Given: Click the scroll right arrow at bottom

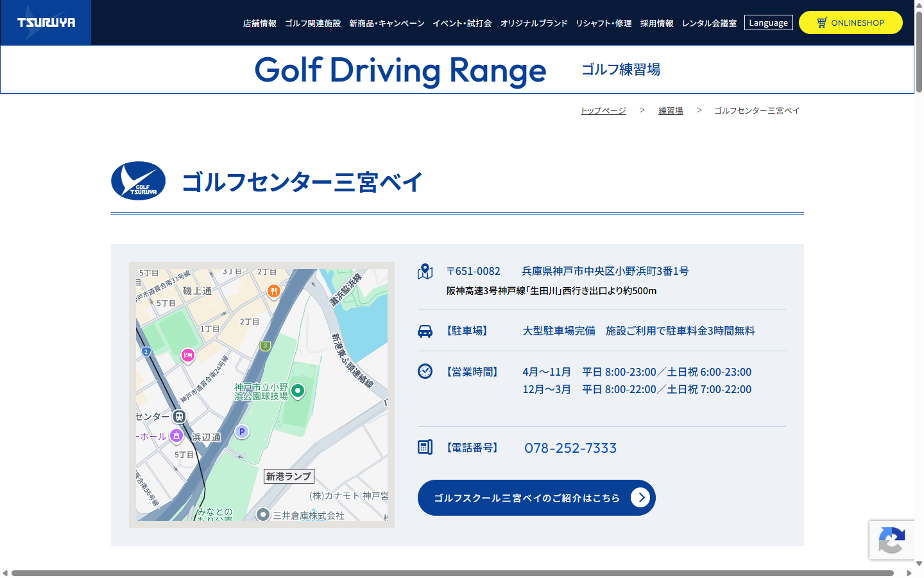Looking at the screenshot, I should click(909, 573).
